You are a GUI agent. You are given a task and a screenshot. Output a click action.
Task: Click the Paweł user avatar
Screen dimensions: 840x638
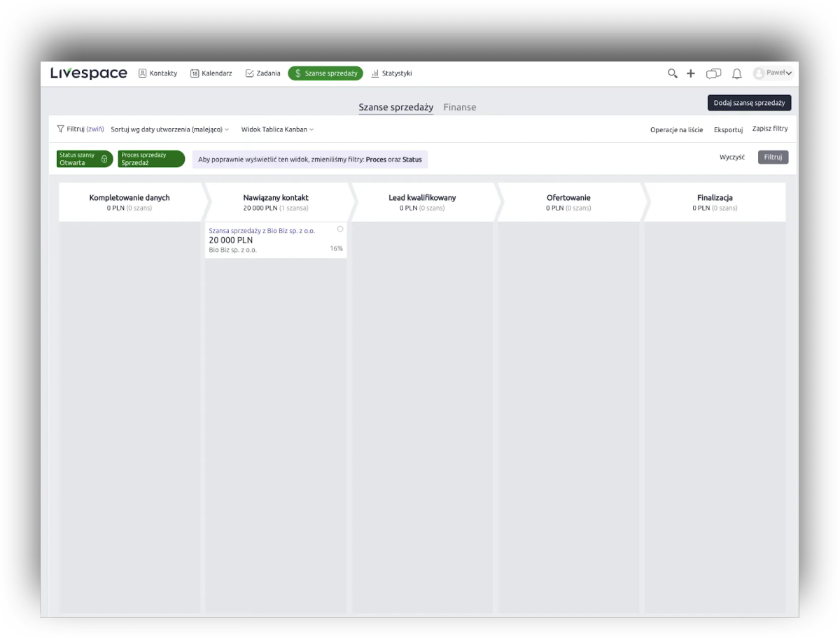[x=759, y=73]
